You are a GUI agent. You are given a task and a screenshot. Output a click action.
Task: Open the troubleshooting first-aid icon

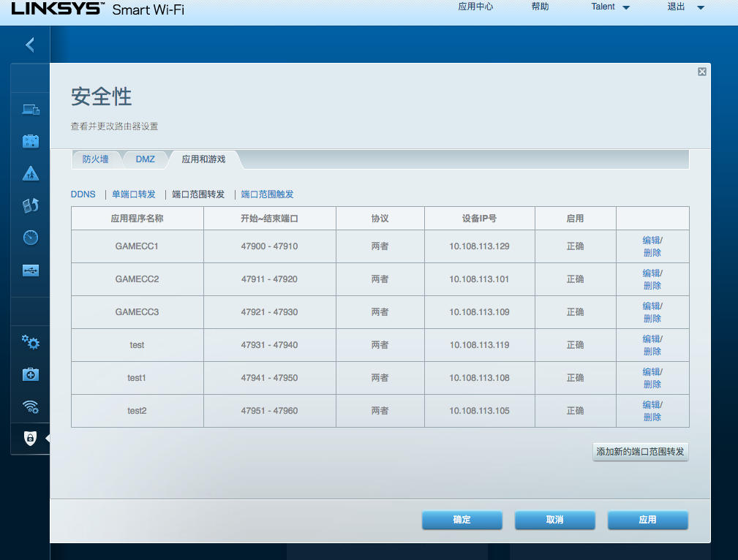[30, 374]
